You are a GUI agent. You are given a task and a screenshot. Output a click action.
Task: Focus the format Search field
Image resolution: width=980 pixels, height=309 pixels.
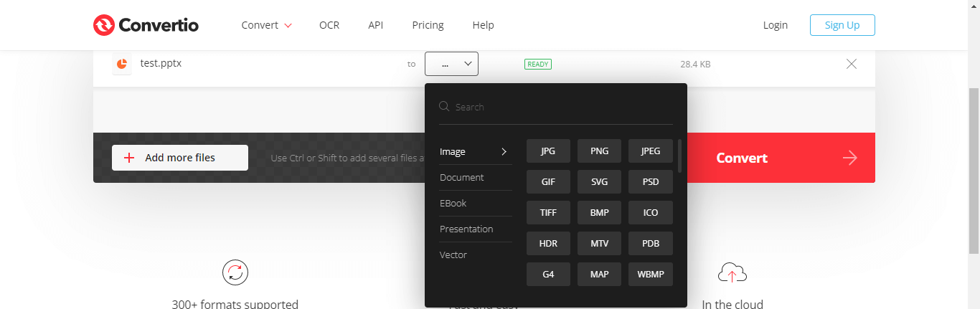coord(556,107)
